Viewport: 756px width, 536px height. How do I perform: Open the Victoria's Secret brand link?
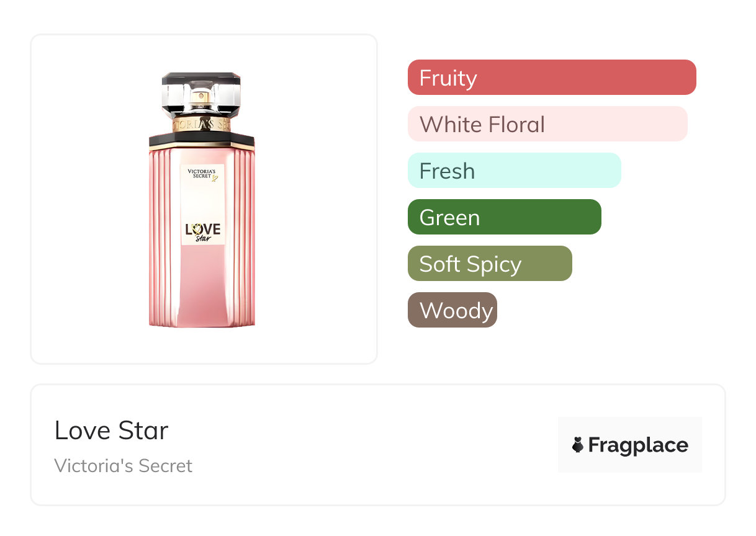point(123,466)
